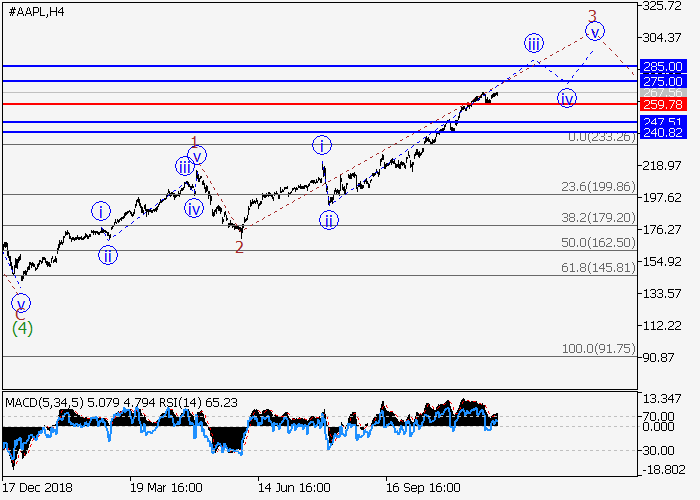Click the gray 267.56 current price label
The image size is (700, 500).
point(663,93)
